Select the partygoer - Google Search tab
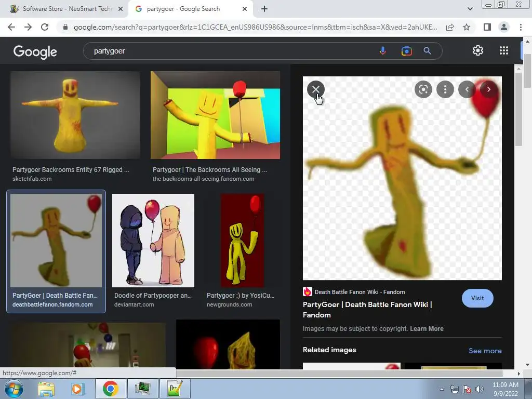532x399 pixels. point(191,9)
